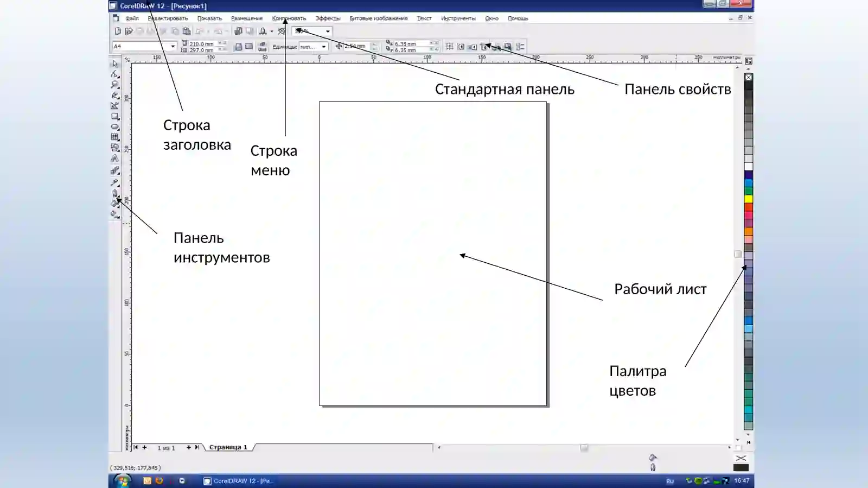
Task: Click the Paste clipboard icon
Action: pos(187,31)
